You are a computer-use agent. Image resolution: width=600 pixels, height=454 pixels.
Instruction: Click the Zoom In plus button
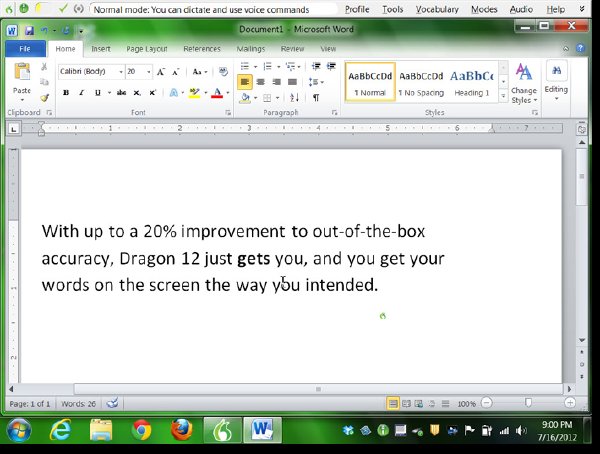click(x=570, y=403)
